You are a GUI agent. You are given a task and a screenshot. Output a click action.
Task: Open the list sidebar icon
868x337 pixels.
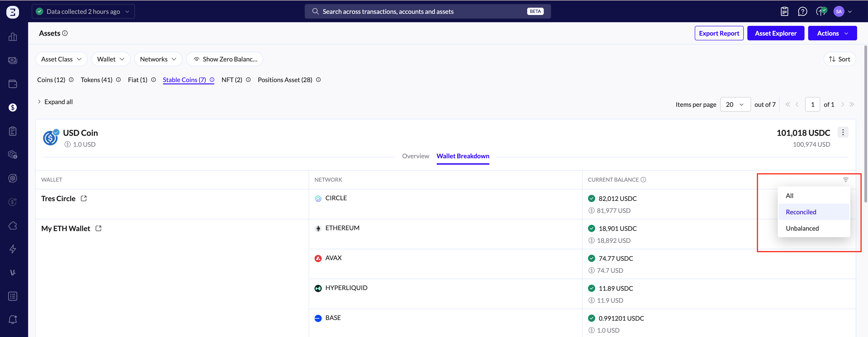(13, 296)
